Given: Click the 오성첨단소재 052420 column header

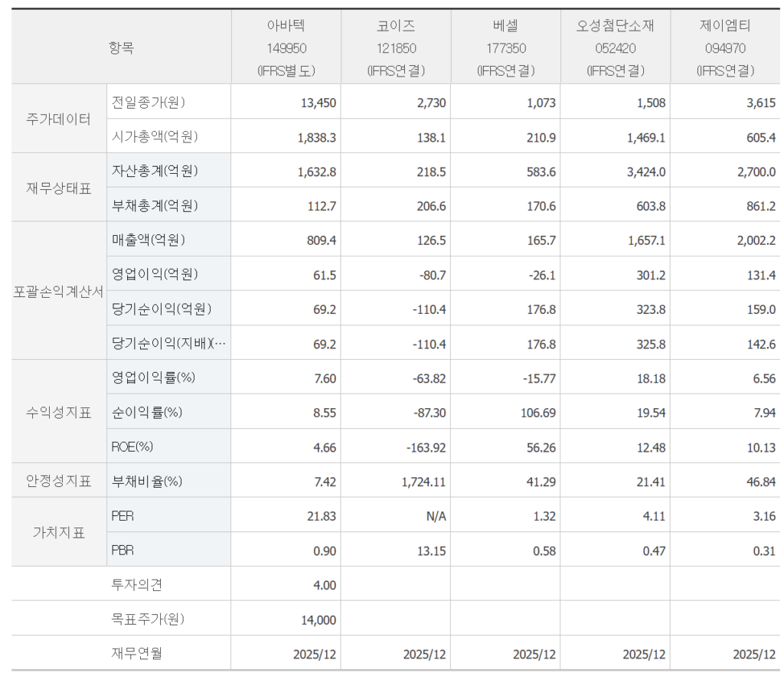Looking at the screenshot, I should click(616, 47).
